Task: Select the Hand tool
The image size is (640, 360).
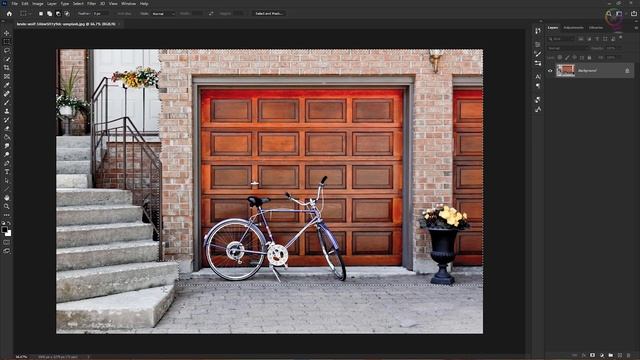Action: click(7, 198)
